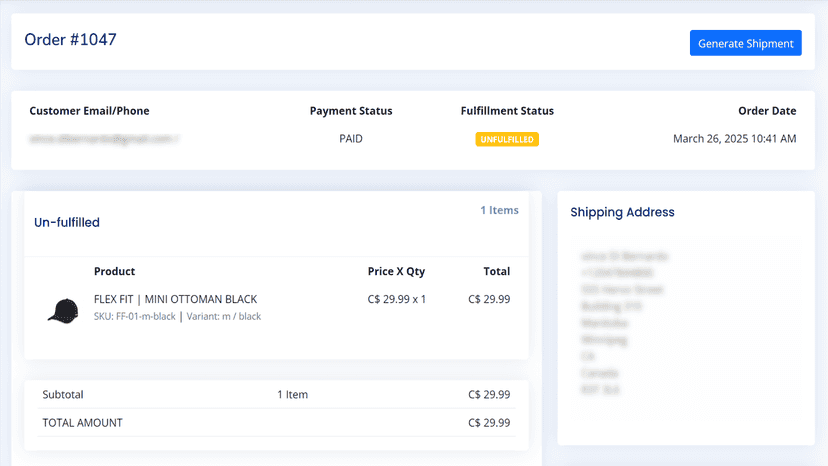This screenshot has height=466, width=828.
Task: Click the Shipping Address heading
Action: pos(622,212)
